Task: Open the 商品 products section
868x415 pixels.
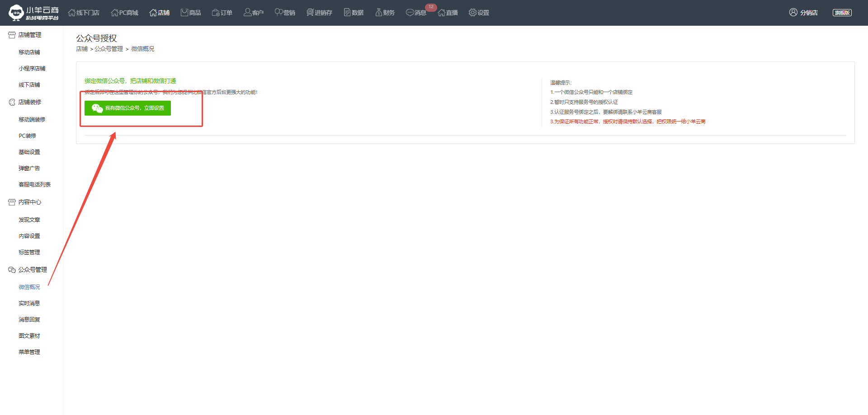Action: 190,13
